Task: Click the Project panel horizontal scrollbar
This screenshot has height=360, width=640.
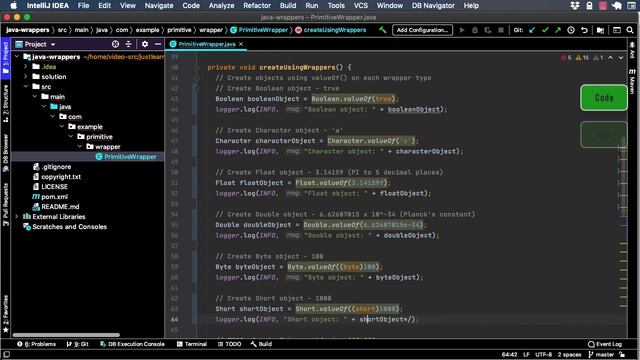Action: pos(67,335)
